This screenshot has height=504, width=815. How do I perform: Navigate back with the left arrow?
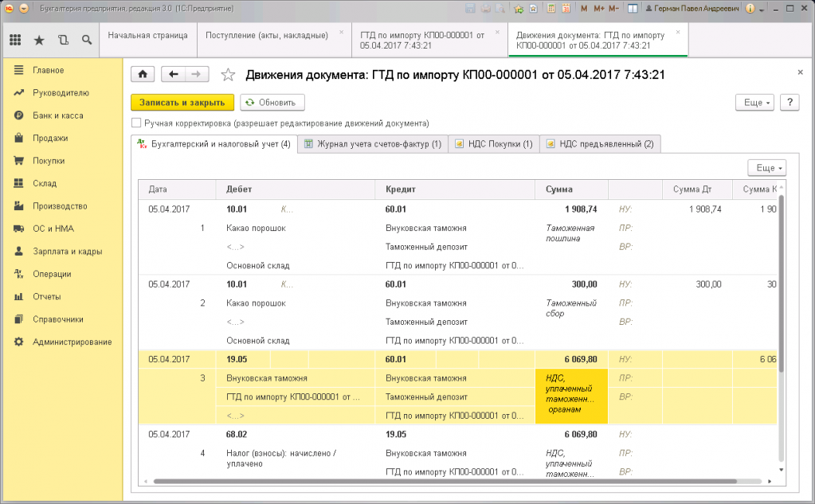pyautogui.click(x=174, y=74)
